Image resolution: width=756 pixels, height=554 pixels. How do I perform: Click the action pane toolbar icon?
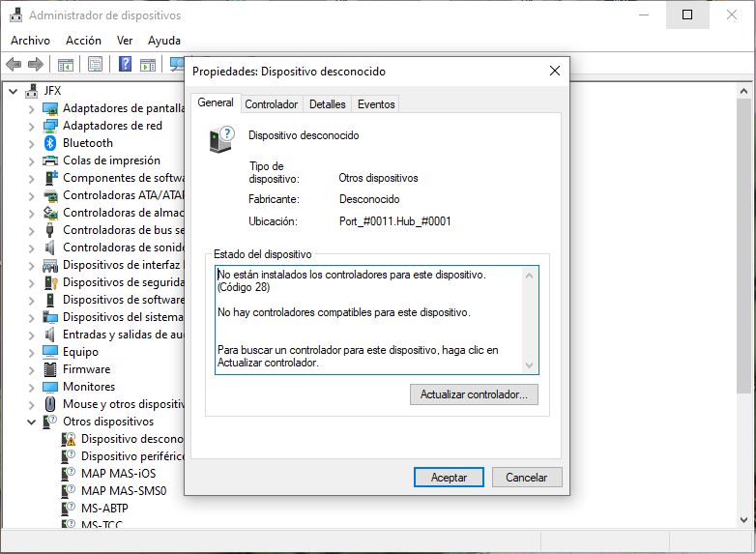point(148,64)
